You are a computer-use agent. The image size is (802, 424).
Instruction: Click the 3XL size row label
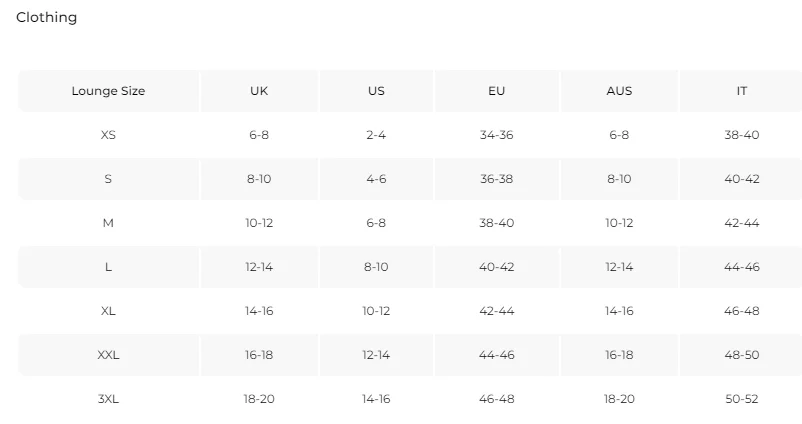tap(108, 399)
